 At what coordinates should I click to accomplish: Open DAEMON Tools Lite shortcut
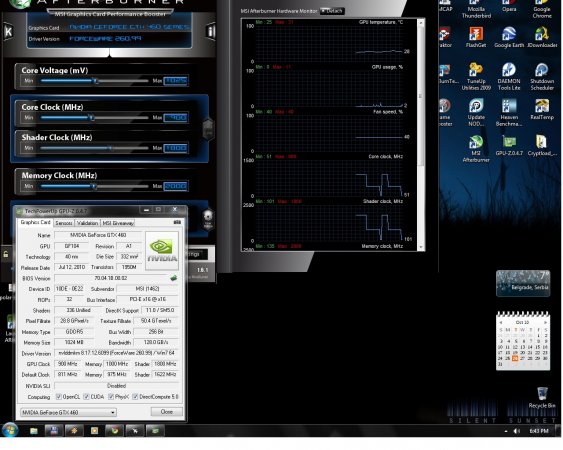[509, 76]
